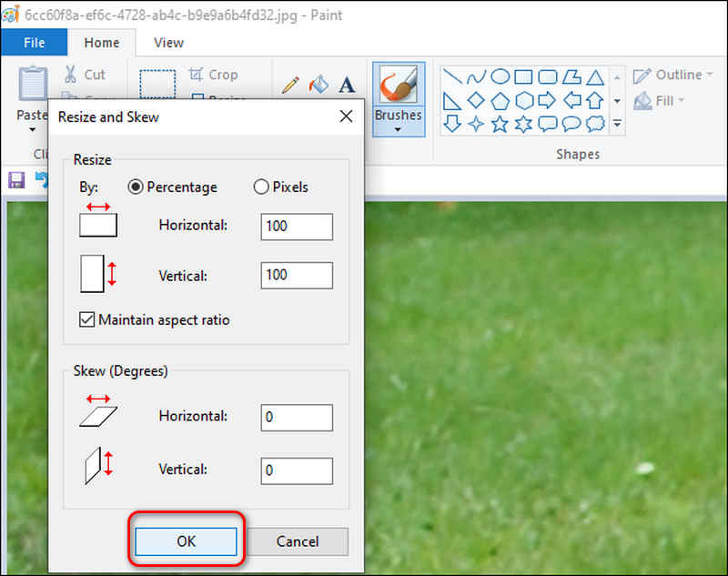
Task: Open the File menu
Action: [35, 43]
